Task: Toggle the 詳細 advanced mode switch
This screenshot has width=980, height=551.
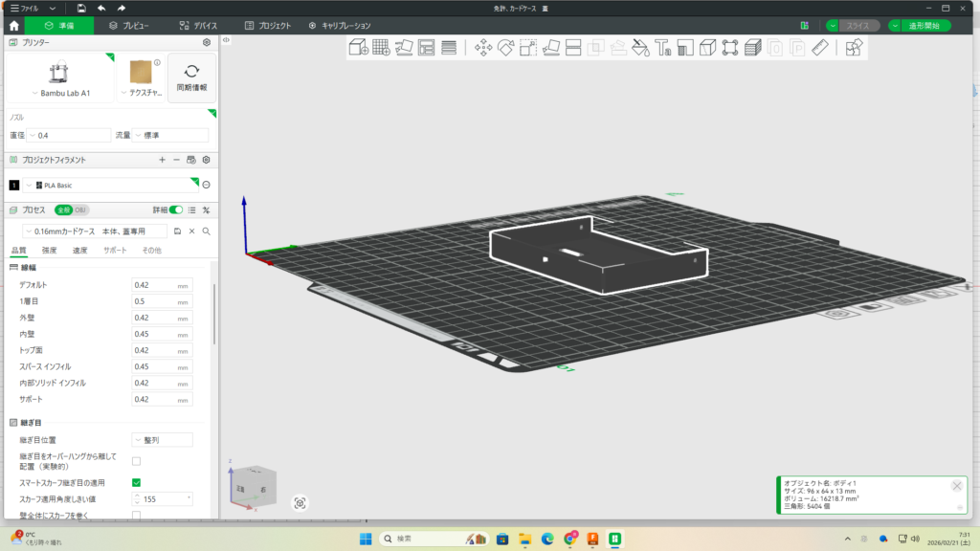Action: (175, 209)
